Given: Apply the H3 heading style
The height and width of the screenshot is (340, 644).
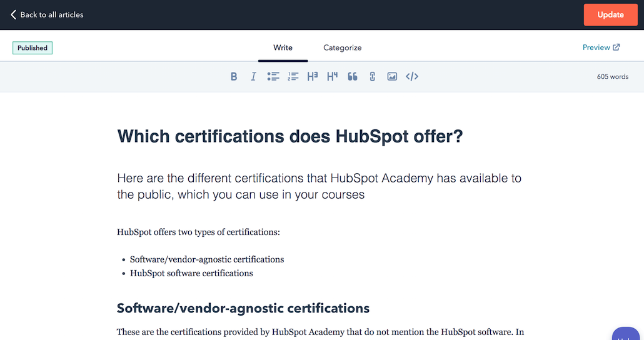Looking at the screenshot, I should point(313,76).
